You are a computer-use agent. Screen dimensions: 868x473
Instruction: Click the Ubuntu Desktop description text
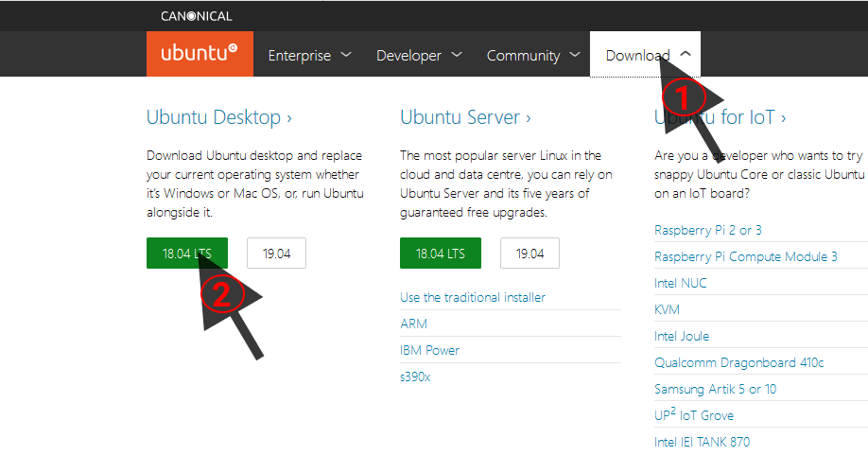point(255,184)
